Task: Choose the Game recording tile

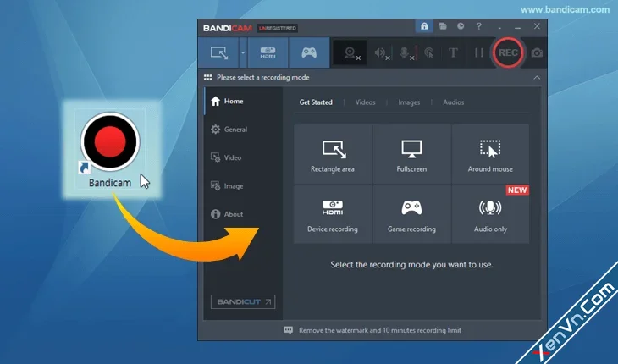Action: coord(411,215)
